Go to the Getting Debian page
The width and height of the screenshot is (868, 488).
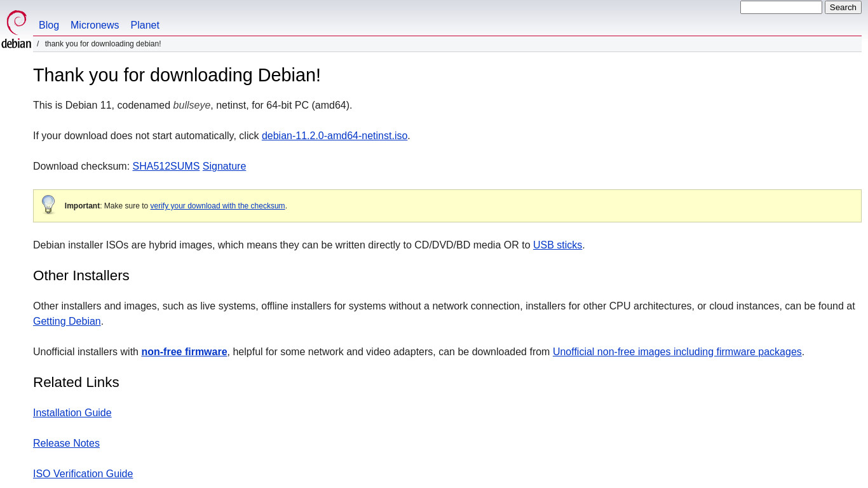click(67, 322)
